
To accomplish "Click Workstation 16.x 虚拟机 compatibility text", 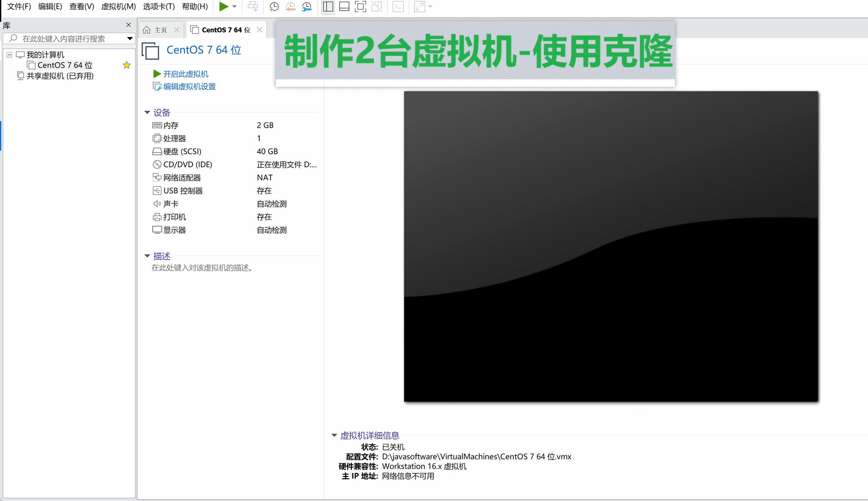I will pos(424,466).
